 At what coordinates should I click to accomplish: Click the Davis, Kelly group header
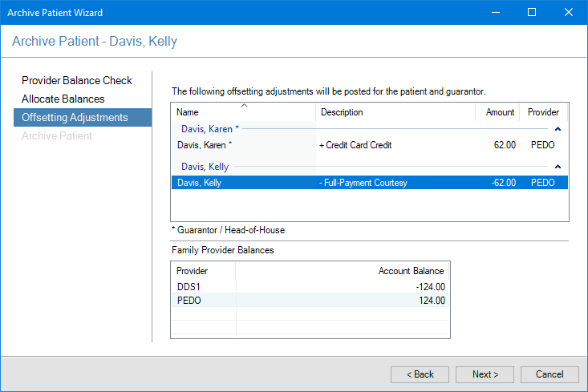coord(205,167)
